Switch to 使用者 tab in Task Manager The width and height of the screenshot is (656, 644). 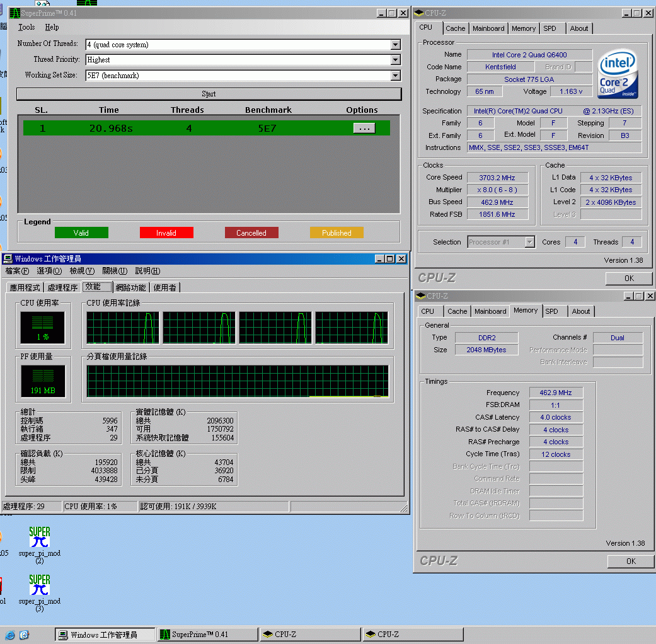coord(165,287)
